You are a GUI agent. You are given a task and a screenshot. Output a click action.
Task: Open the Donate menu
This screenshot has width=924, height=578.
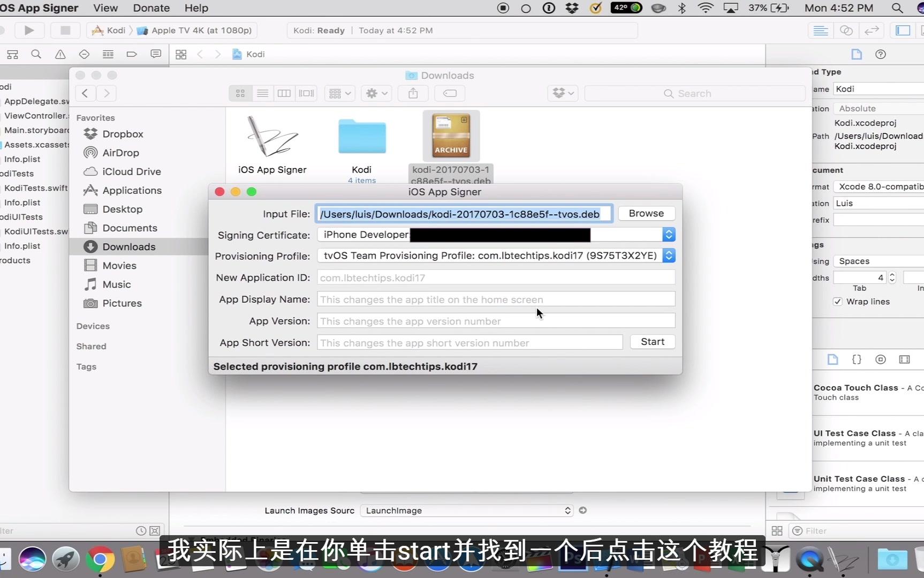click(152, 8)
